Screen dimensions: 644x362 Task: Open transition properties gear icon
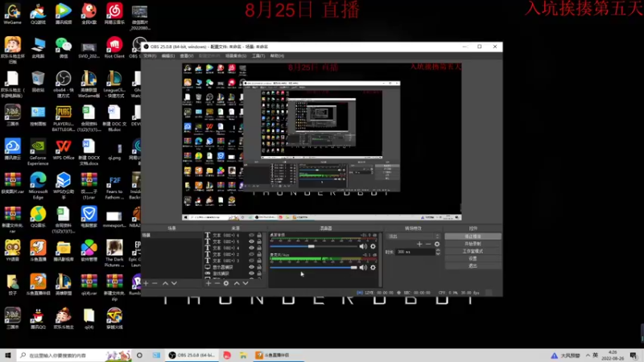[437, 244]
